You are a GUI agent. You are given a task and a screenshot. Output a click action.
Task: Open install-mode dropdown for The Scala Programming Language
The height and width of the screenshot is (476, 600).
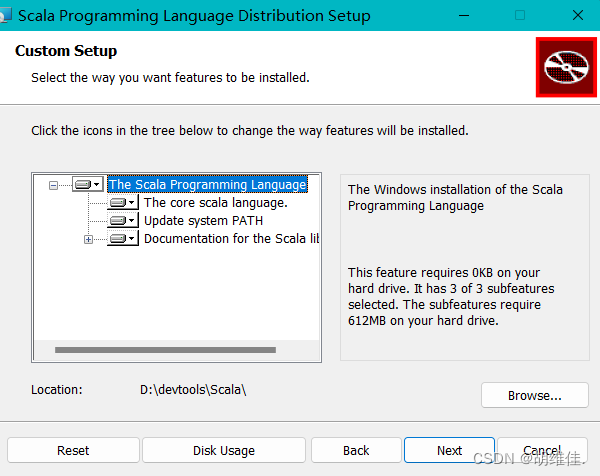point(88,185)
